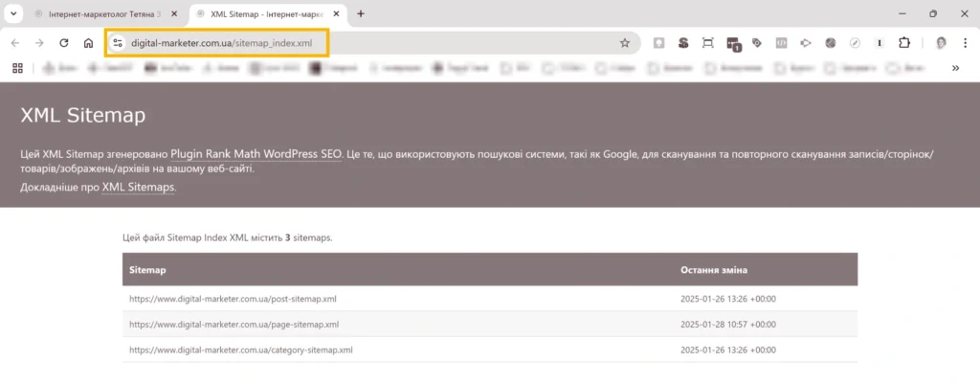Close the XML Sitemap tab
Image resolution: width=980 pixels, height=384 pixels.
[x=337, y=13]
